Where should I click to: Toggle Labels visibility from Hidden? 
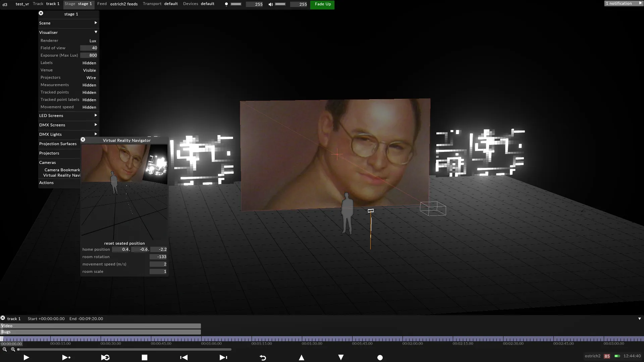(x=89, y=63)
